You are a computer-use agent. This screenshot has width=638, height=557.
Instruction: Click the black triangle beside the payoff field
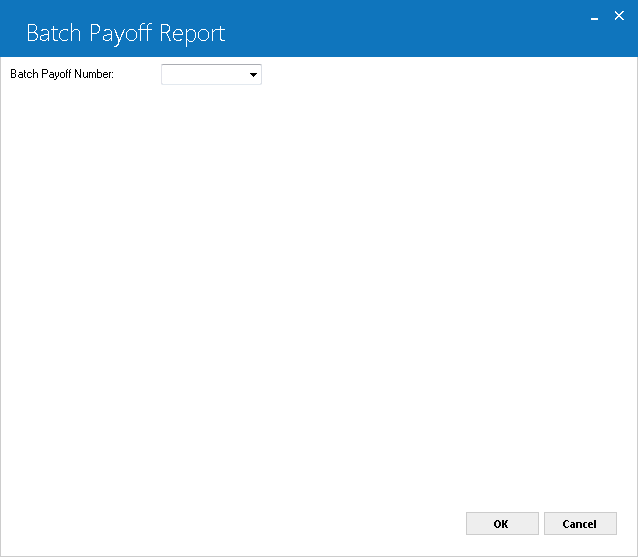(253, 75)
